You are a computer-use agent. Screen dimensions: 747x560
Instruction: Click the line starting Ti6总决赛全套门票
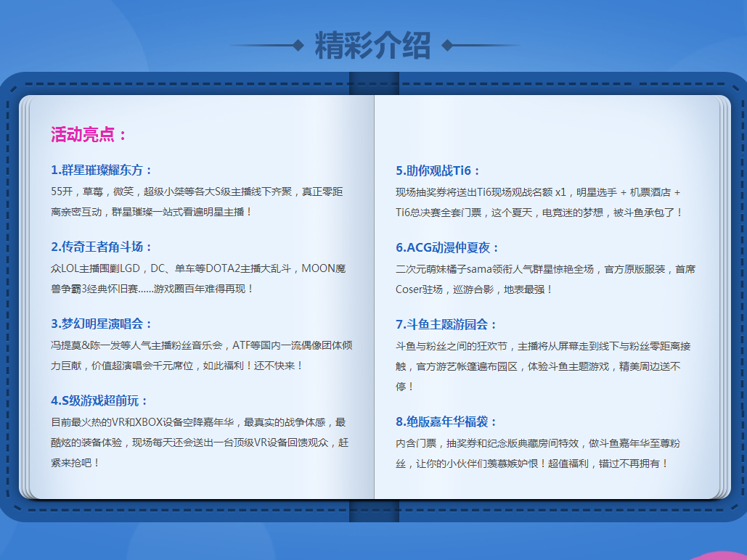tap(539, 213)
